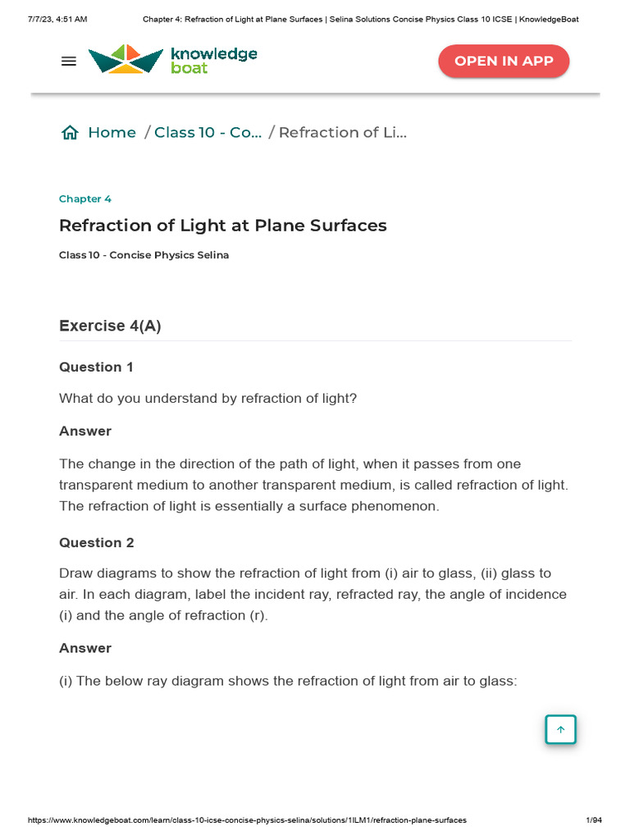
Task: Click the "Refraction of Light at Plane Surfaces" heading
Action: 222,226
